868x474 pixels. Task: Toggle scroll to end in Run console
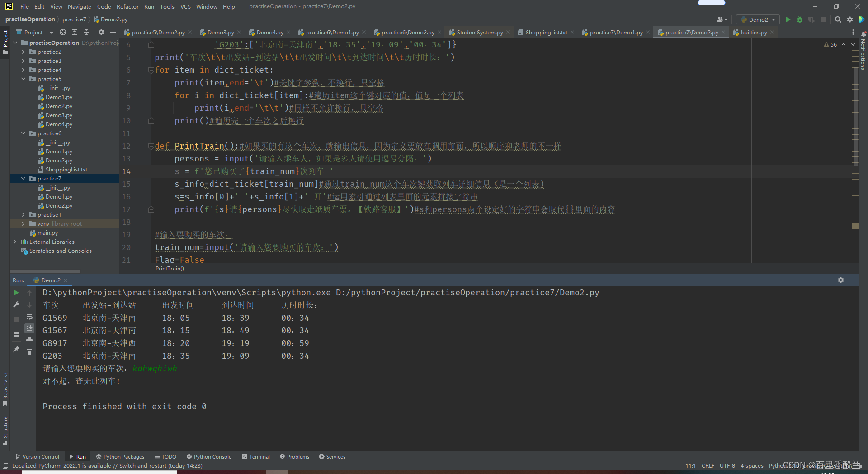pos(29,328)
